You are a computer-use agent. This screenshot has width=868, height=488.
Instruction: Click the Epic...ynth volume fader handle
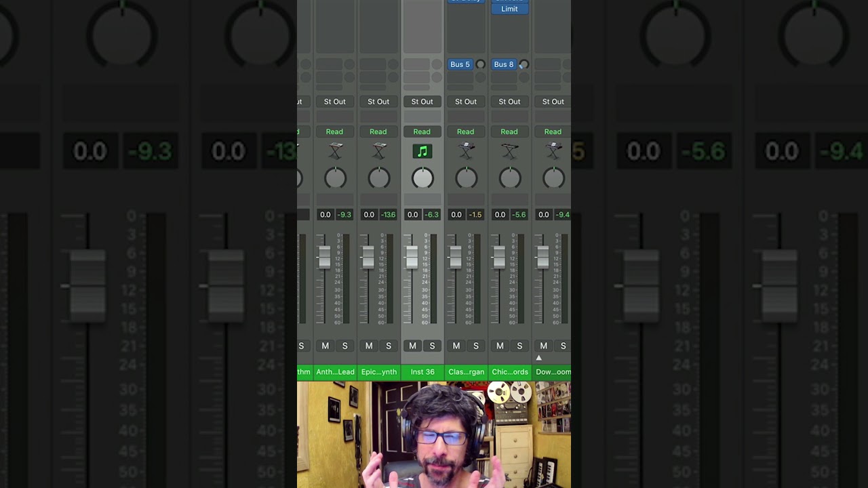(x=368, y=258)
